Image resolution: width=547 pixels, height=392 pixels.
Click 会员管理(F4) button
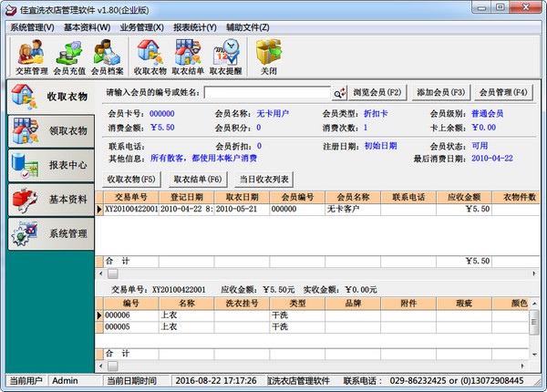coord(503,92)
